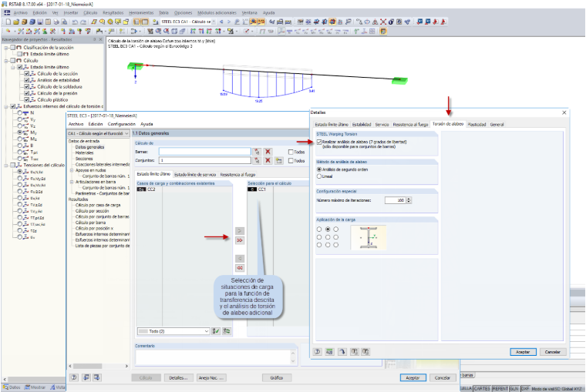Image resolution: width=586 pixels, height=392 pixels.
Task: Tick the Todos checkbox next to Conjuntos
Action: 291,161
